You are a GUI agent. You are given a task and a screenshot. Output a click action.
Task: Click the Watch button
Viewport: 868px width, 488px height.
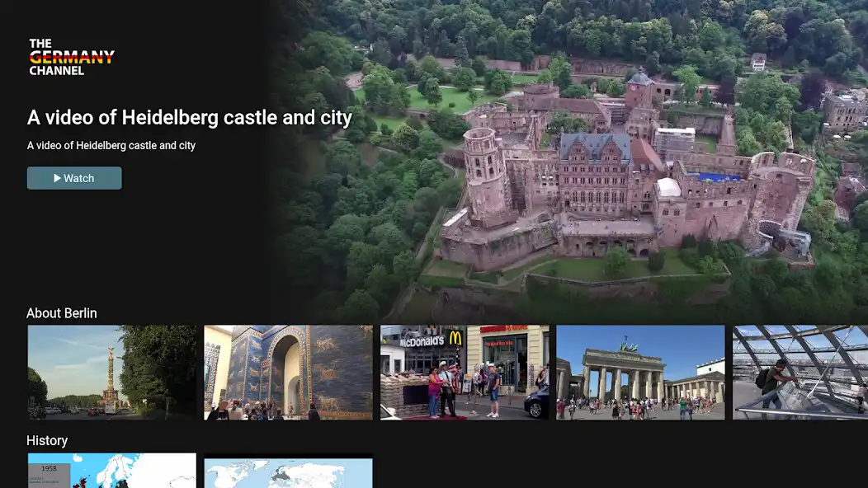(74, 177)
